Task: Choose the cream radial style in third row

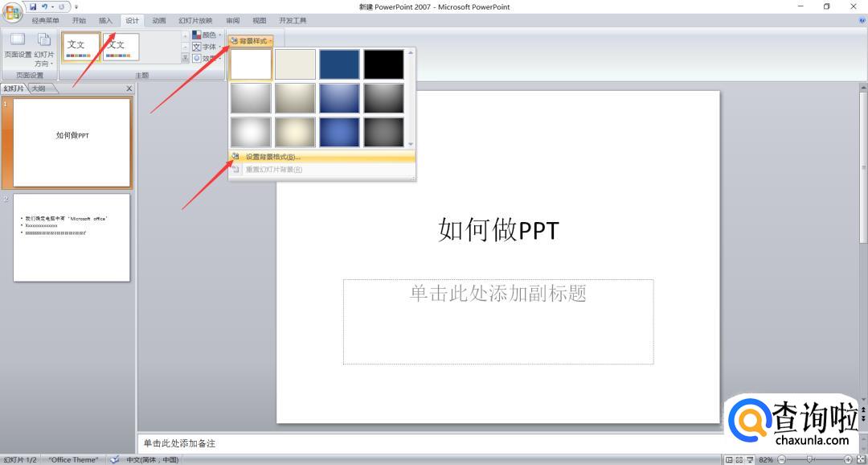Action: 295,132
